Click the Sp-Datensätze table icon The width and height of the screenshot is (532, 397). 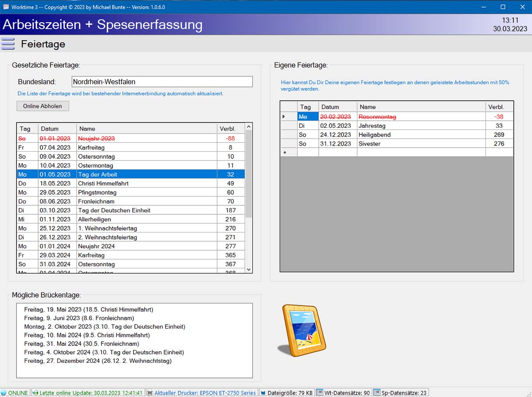click(377, 393)
